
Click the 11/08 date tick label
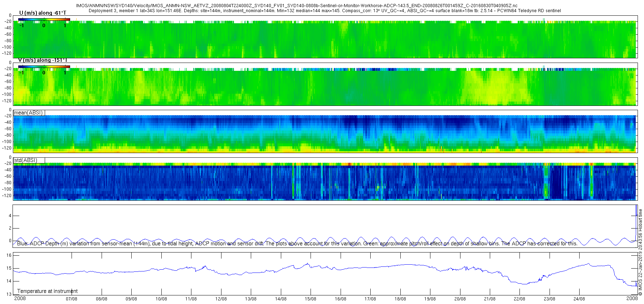(x=191, y=299)
